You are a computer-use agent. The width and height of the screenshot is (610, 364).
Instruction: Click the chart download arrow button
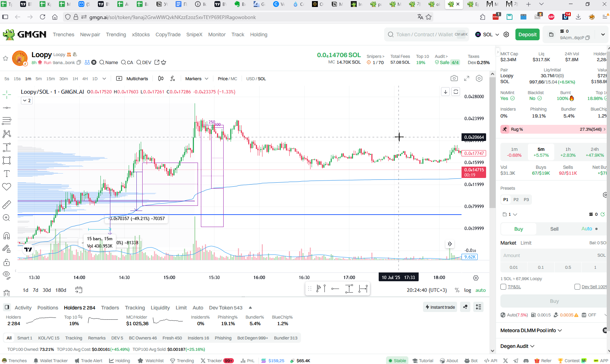445,92
